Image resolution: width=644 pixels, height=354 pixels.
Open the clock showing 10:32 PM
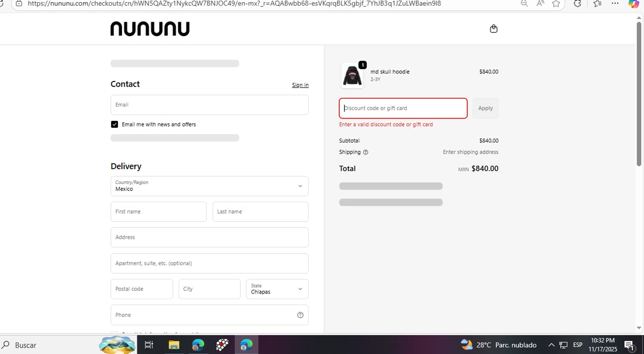pos(603,345)
